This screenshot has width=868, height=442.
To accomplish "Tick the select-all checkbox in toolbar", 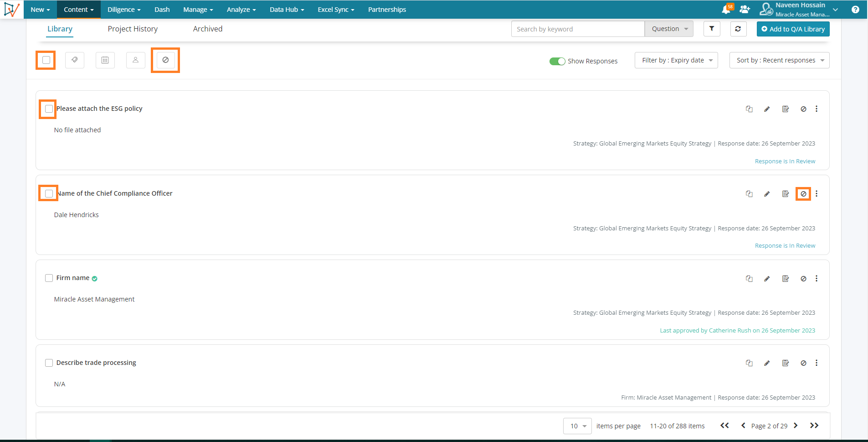I will (x=46, y=60).
